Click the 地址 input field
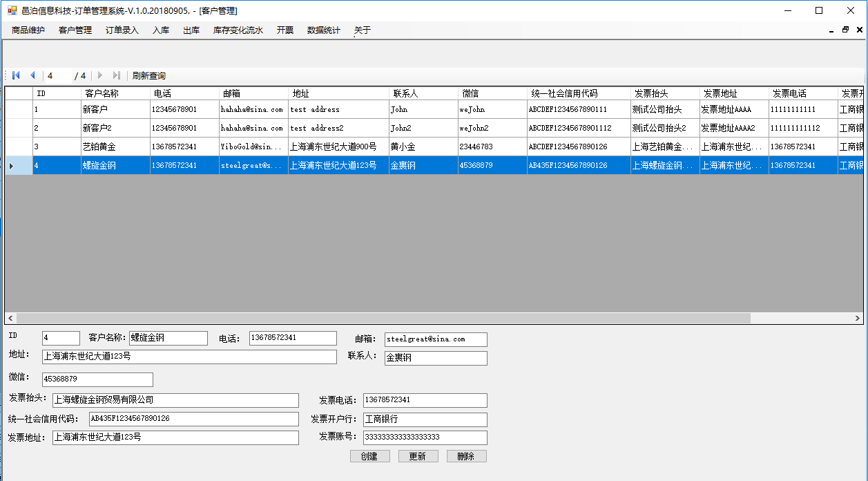 (189, 357)
